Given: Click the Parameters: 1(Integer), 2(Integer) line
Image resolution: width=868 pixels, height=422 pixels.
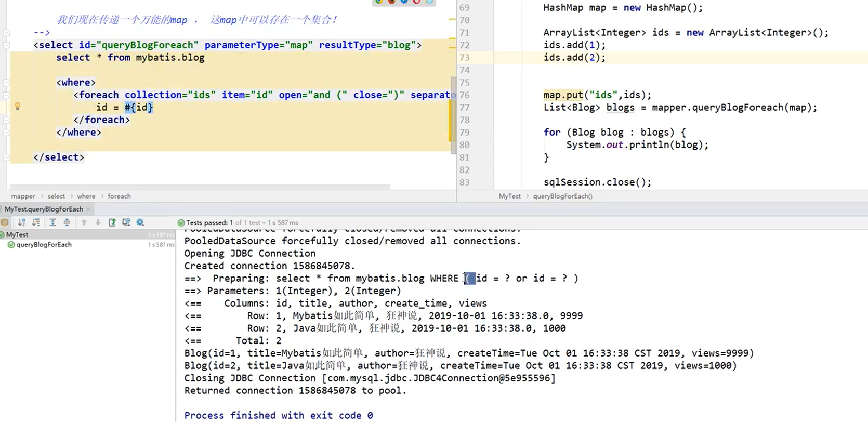Looking at the screenshot, I should point(293,291).
